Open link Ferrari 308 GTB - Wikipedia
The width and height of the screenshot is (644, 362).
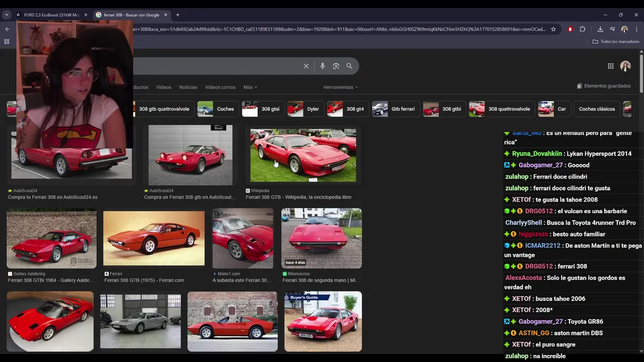tap(298, 197)
